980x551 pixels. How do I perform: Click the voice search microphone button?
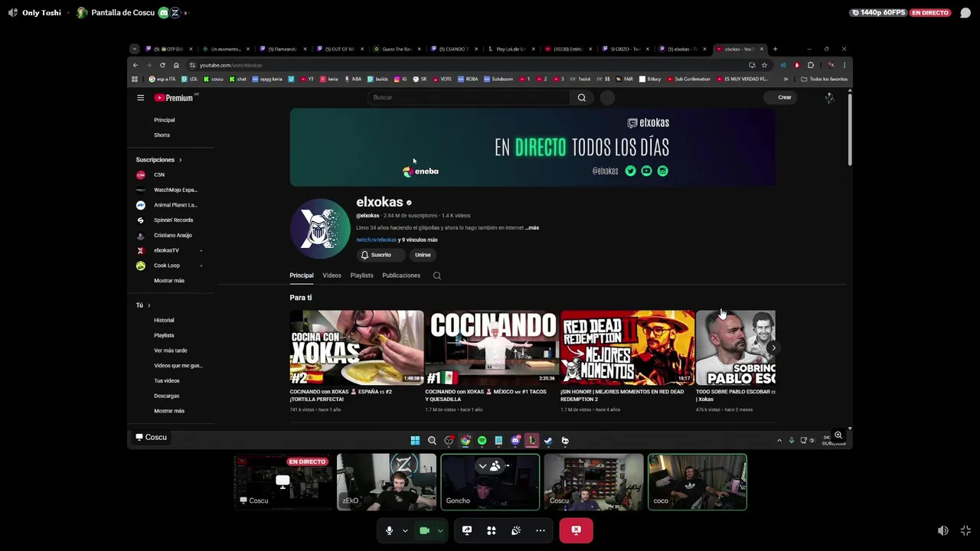(607, 97)
